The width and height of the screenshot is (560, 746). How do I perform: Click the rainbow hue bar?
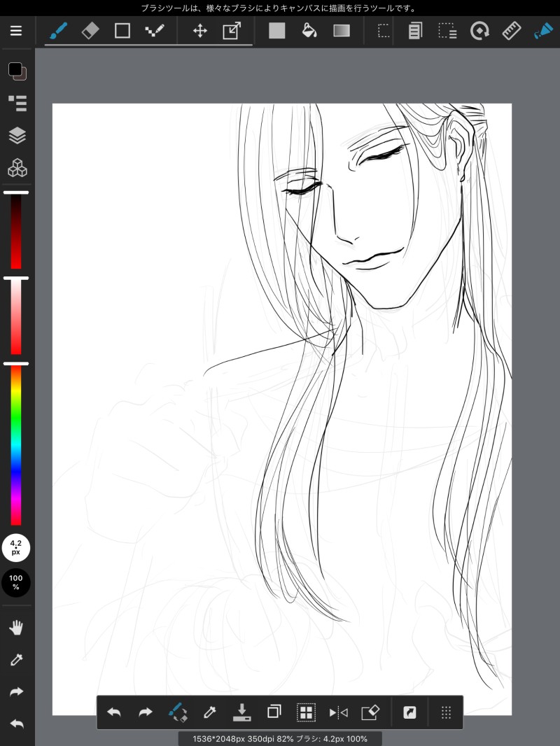click(x=16, y=445)
